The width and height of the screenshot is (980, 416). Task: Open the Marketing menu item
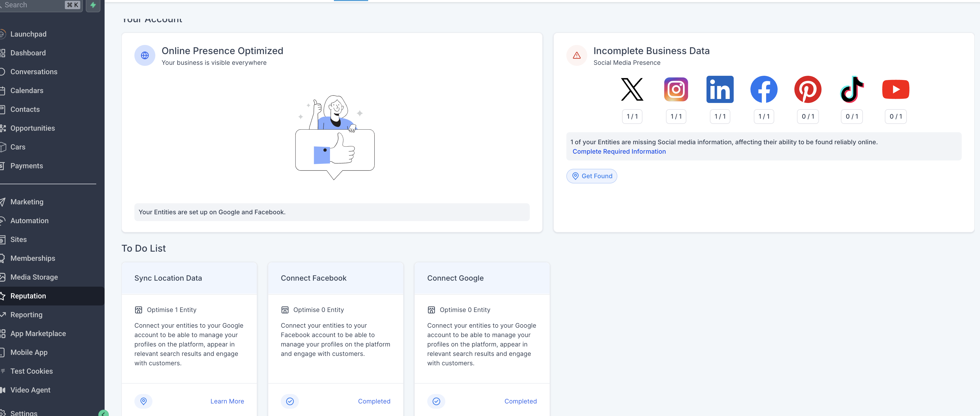coord(27,202)
